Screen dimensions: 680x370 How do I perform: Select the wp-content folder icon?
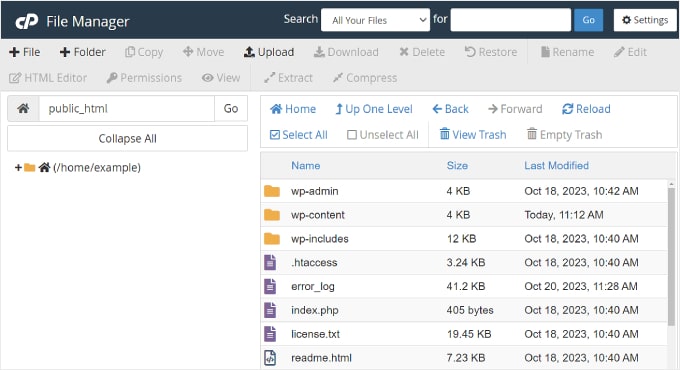[x=271, y=215]
